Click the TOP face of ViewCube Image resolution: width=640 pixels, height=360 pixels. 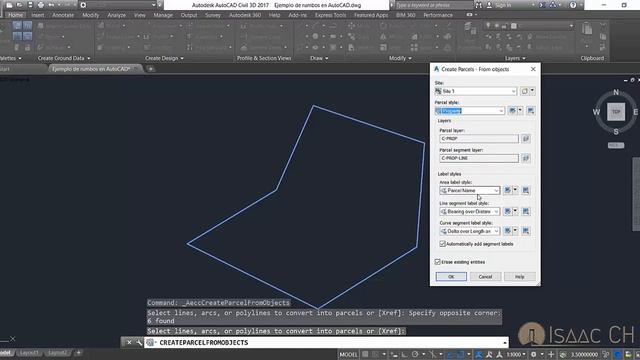616,112
